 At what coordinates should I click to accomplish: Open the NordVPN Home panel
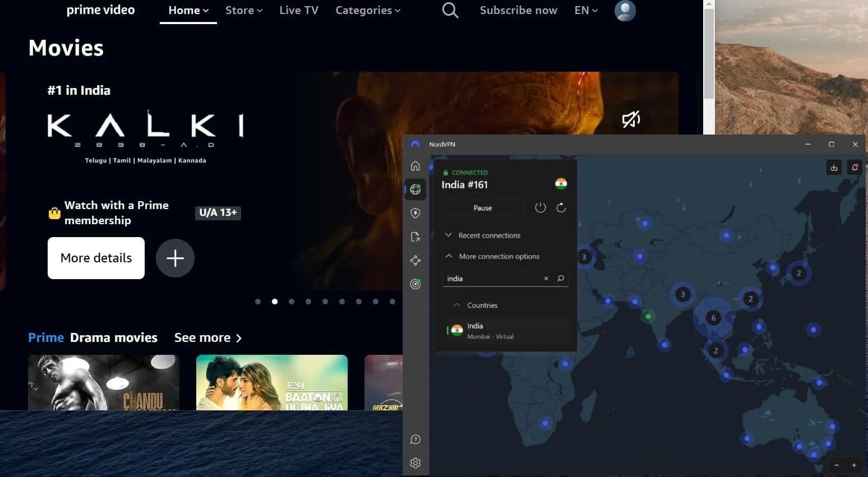coord(415,165)
